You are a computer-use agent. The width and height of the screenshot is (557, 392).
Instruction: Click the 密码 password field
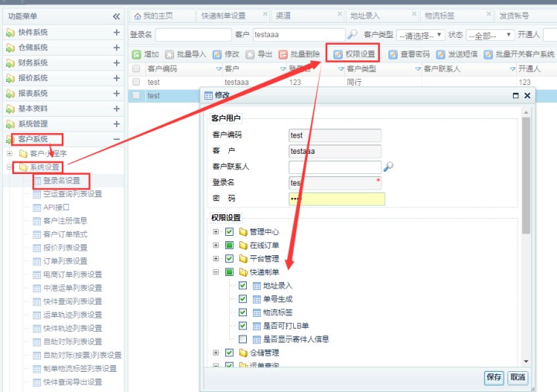337,199
